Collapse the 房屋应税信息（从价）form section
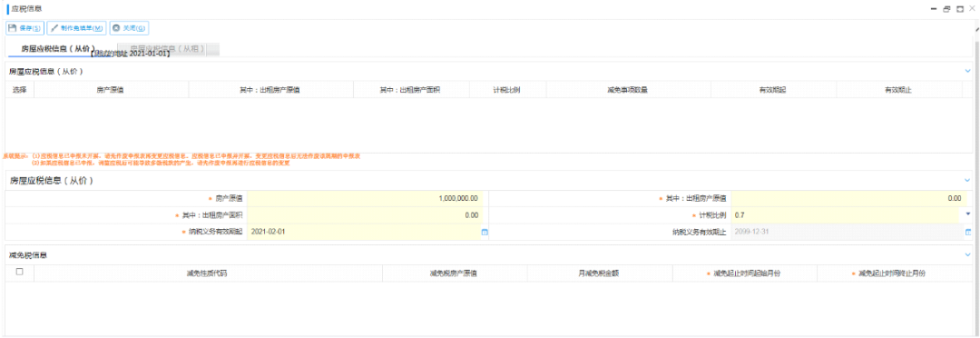 coord(967,180)
